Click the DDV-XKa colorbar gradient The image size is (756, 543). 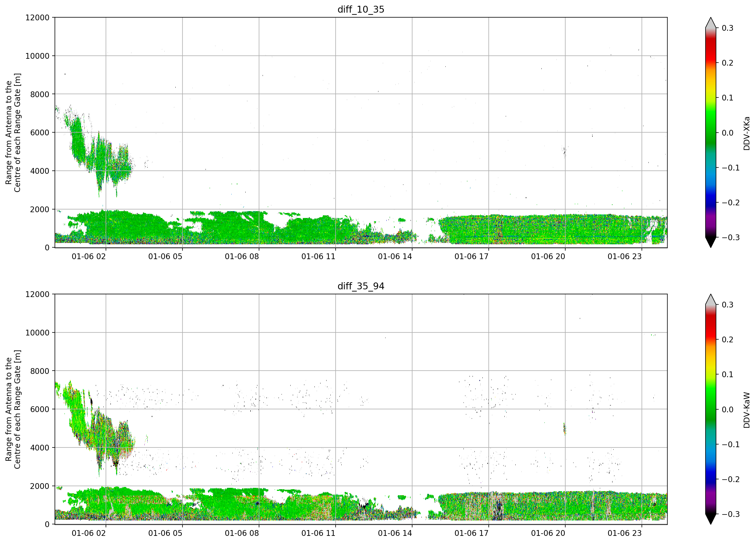[711, 132]
